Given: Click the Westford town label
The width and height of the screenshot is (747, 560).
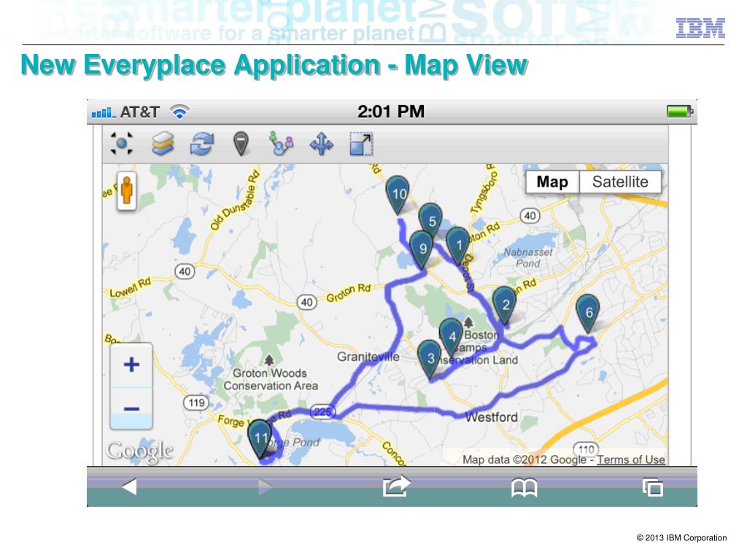Looking at the screenshot, I should tap(491, 417).
